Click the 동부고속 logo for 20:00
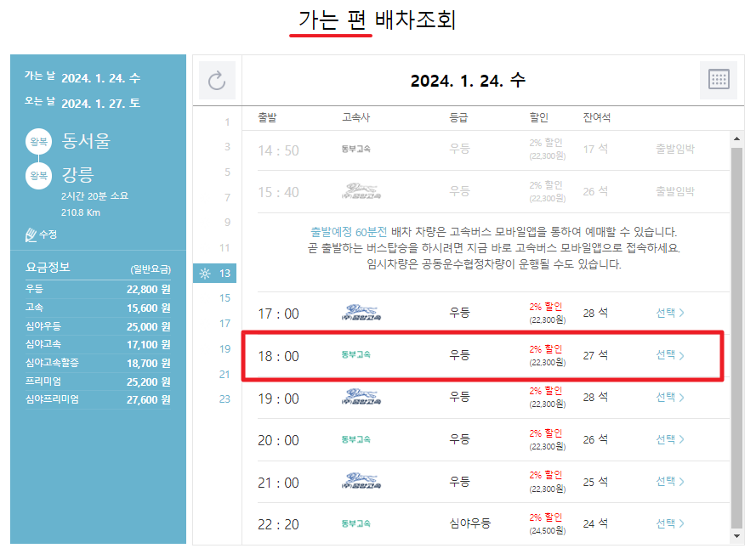The width and height of the screenshot is (756, 554). click(x=356, y=439)
